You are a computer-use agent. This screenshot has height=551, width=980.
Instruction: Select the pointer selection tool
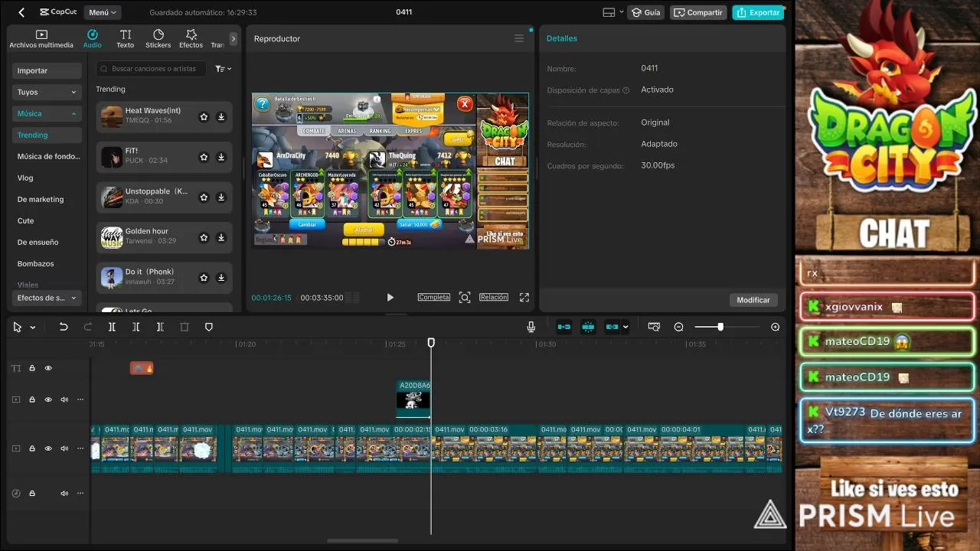(18, 327)
